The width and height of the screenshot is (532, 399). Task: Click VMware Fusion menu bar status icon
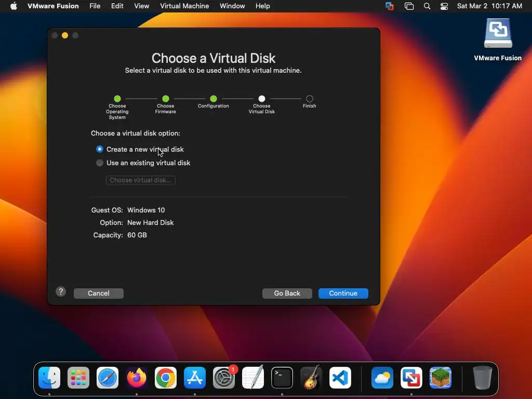point(390,6)
